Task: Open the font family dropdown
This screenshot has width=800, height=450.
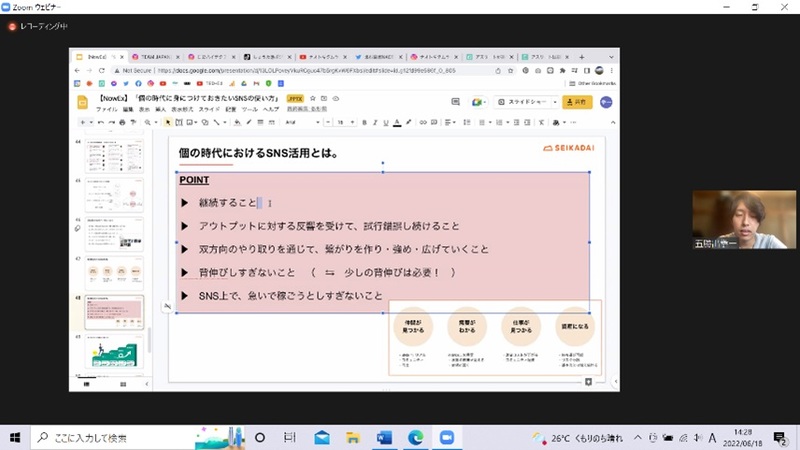Action: pos(302,122)
